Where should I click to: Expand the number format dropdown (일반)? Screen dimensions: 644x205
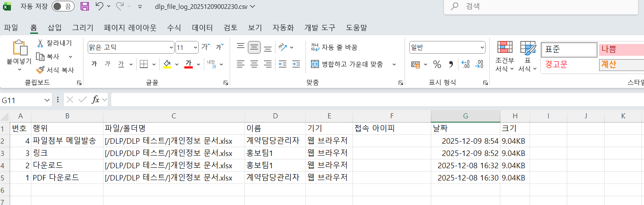coord(482,47)
